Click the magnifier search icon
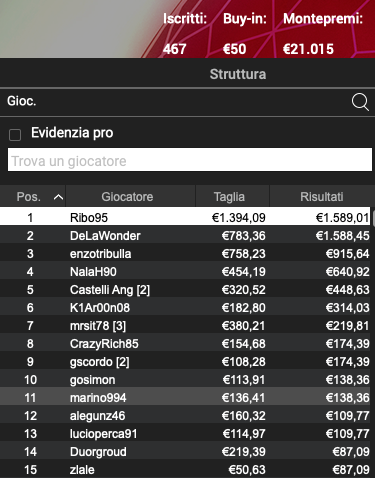 tap(360, 102)
